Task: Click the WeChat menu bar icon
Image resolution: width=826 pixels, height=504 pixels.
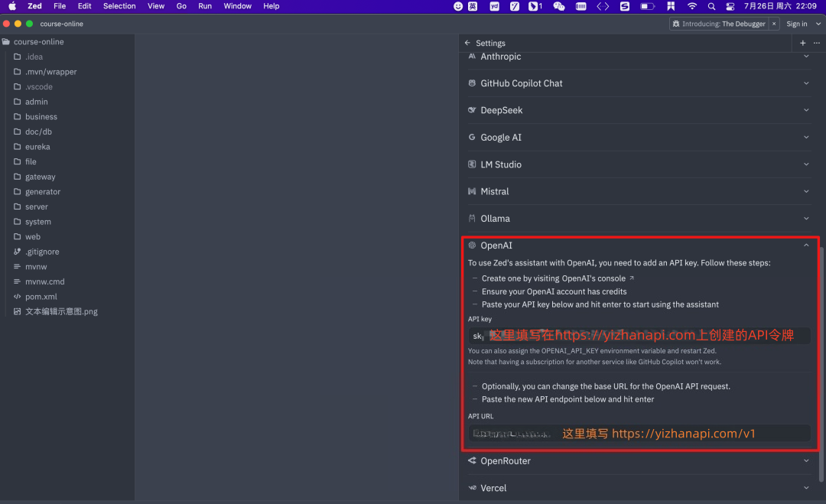Action: pyautogui.click(x=559, y=6)
